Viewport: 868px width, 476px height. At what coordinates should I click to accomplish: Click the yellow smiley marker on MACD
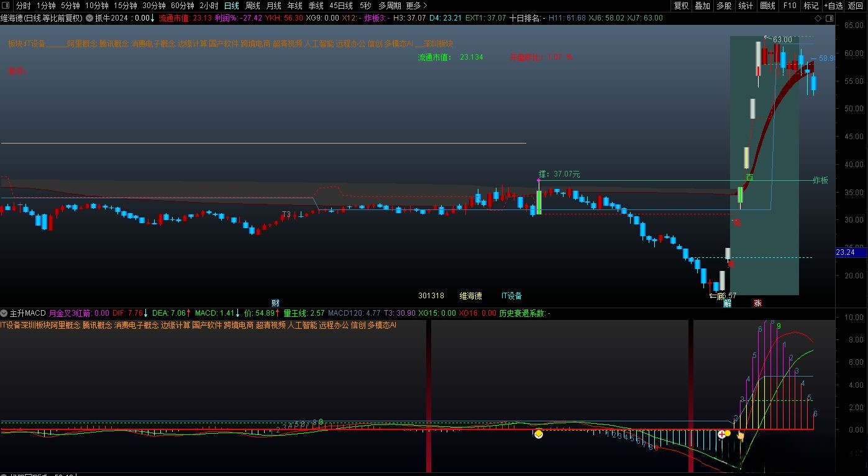pyautogui.click(x=539, y=434)
